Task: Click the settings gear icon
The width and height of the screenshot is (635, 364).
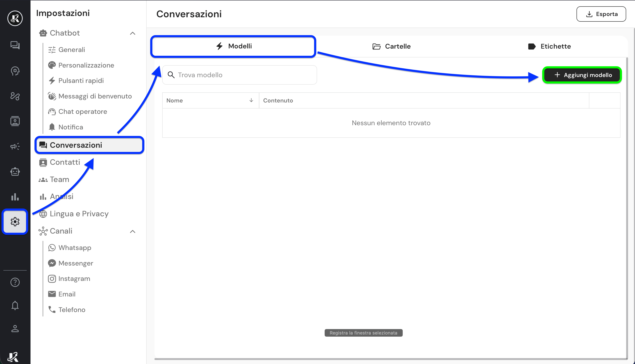Action: 15,222
